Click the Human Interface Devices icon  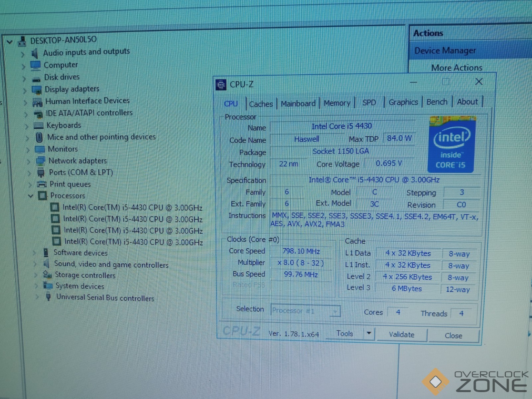(37, 102)
